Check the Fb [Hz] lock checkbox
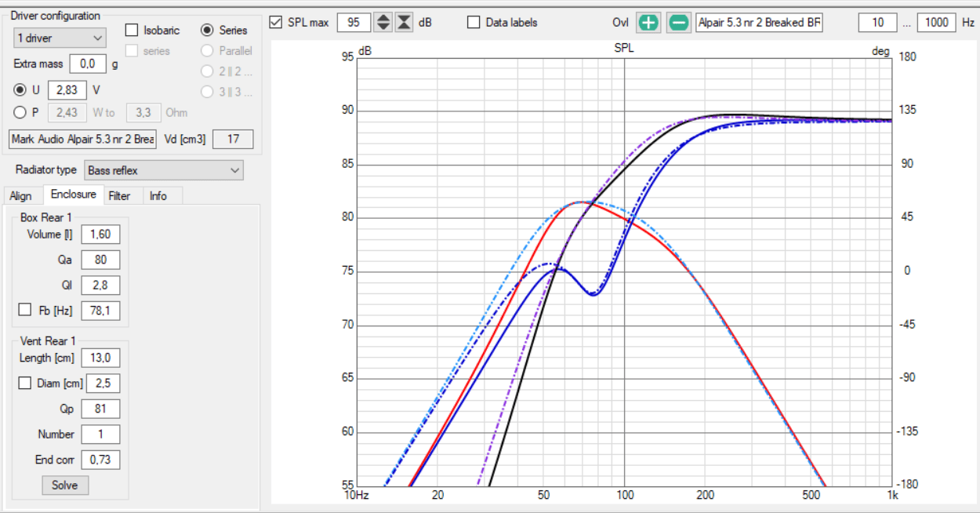This screenshot has height=513, width=980. point(25,311)
